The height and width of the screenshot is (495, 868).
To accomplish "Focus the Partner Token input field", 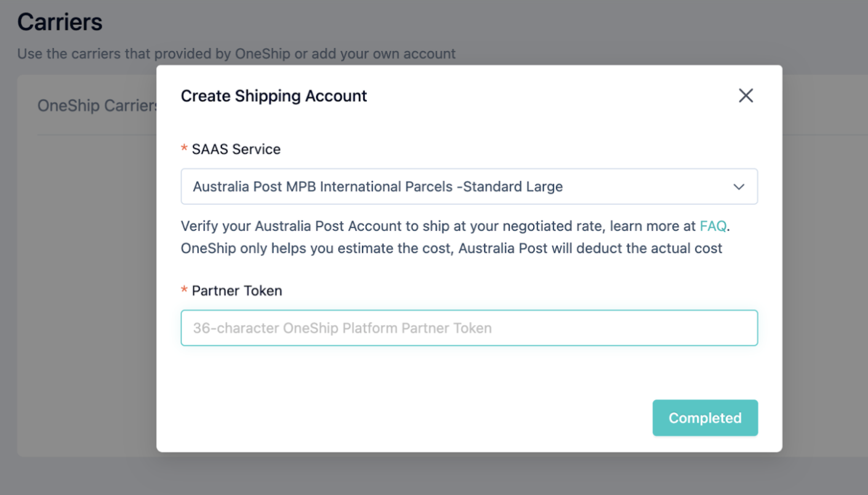I will pos(469,328).
